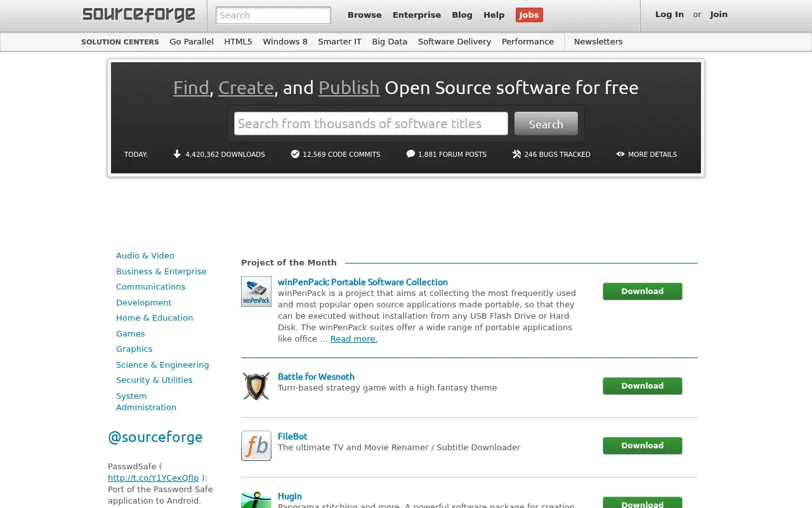Download FileBot
The width and height of the screenshot is (812, 508).
[x=643, y=446]
